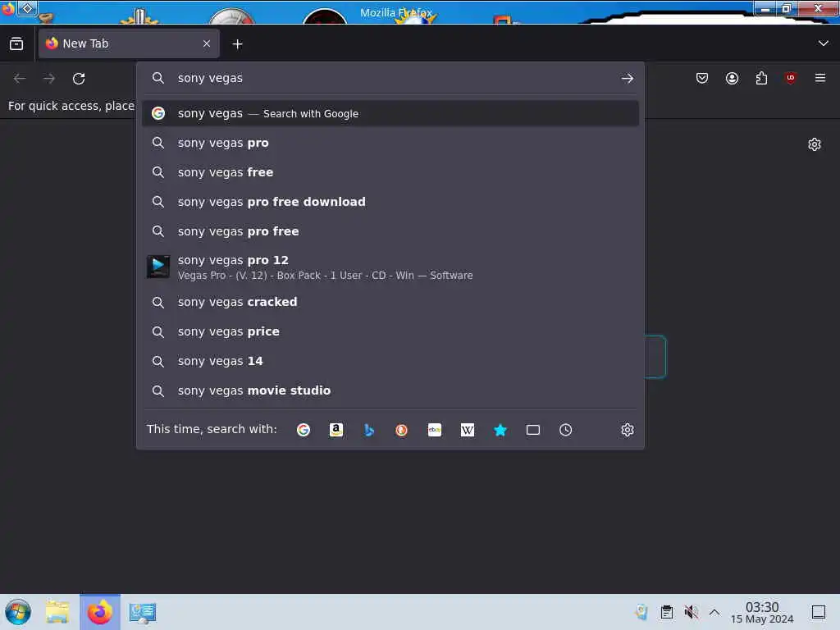
Task: Choose suggestion ending in pro free
Action: [390, 231]
